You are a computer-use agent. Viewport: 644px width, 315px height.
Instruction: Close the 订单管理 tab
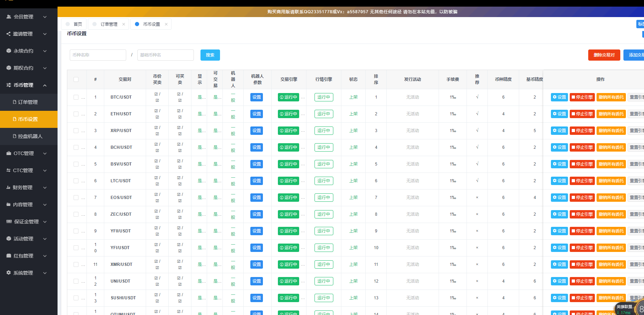(x=124, y=24)
